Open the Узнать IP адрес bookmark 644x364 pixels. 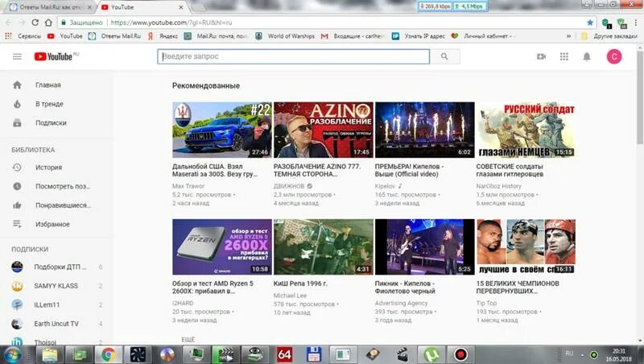418,36
